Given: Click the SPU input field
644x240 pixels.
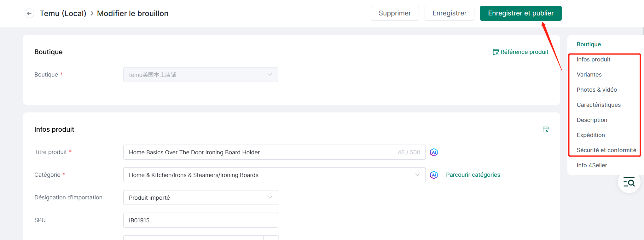Looking at the screenshot, I should pos(201,220).
